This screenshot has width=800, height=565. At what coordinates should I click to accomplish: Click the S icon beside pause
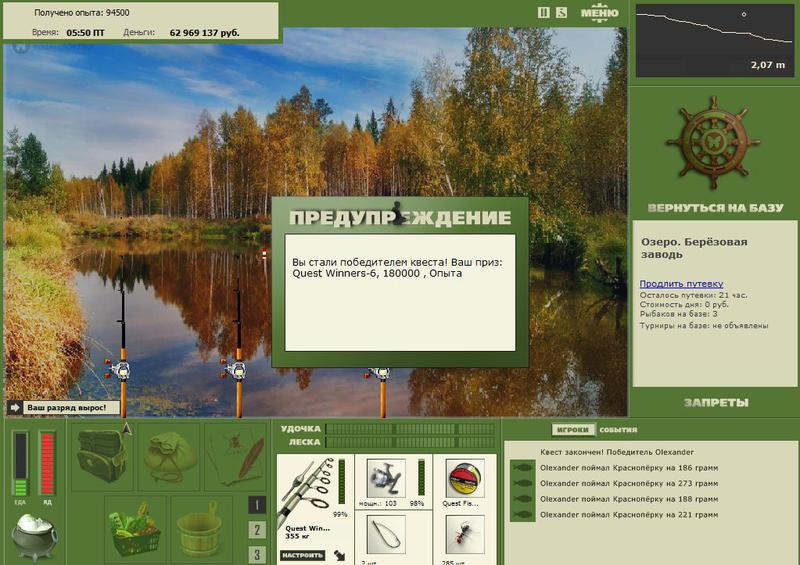click(x=561, y=13)
